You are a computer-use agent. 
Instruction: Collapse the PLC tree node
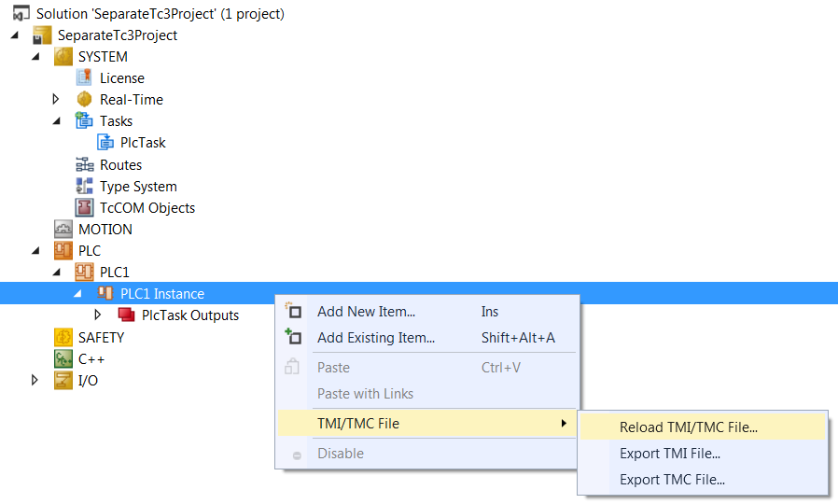[35, 251]
